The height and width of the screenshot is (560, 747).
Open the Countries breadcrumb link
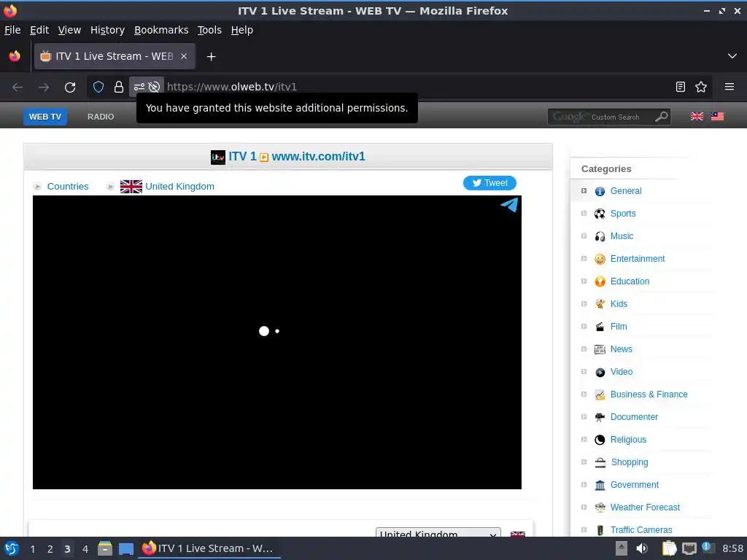68,186
